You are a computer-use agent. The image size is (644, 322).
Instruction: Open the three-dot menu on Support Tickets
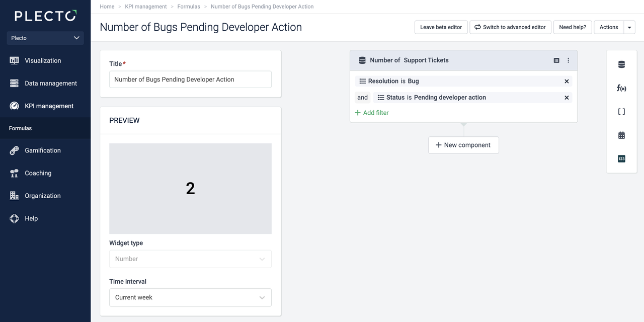(x=569, y=60)
